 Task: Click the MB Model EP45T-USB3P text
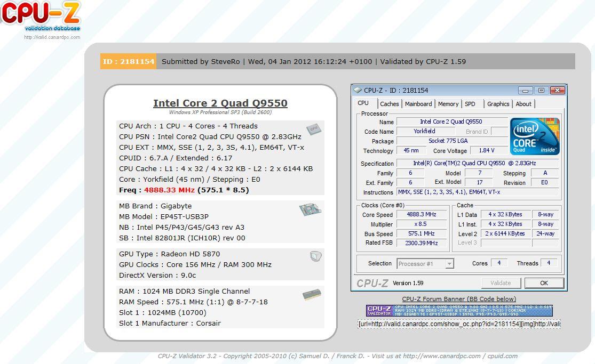point(163,216)
